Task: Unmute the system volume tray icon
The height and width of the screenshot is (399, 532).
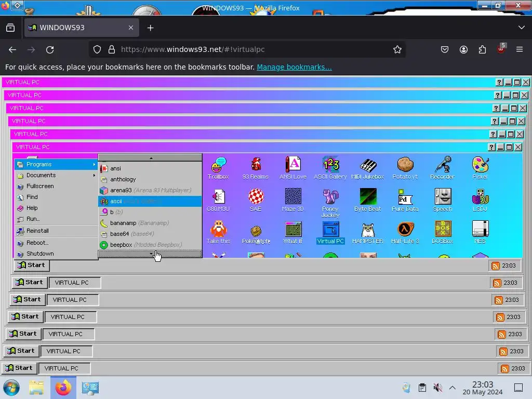Action: (x=437, y=388)
